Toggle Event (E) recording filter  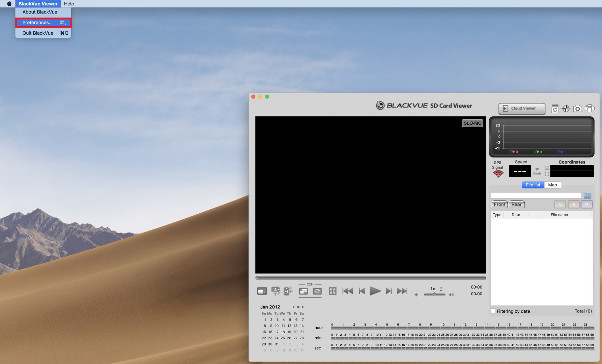pos(573,204)
